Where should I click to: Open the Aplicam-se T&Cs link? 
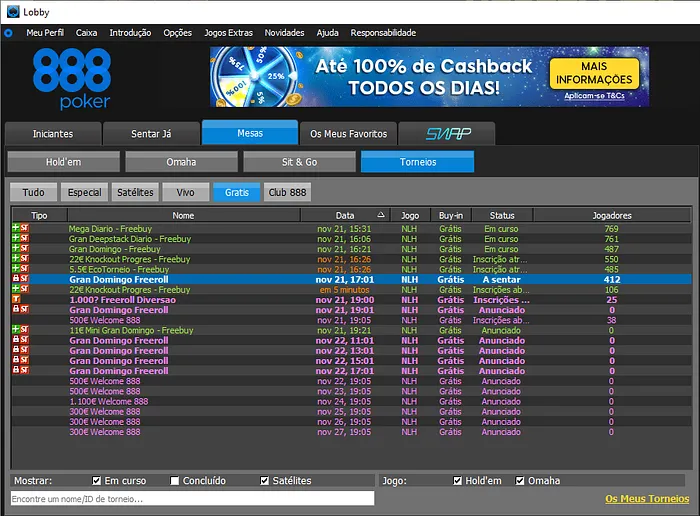click(x=594, y=96)
